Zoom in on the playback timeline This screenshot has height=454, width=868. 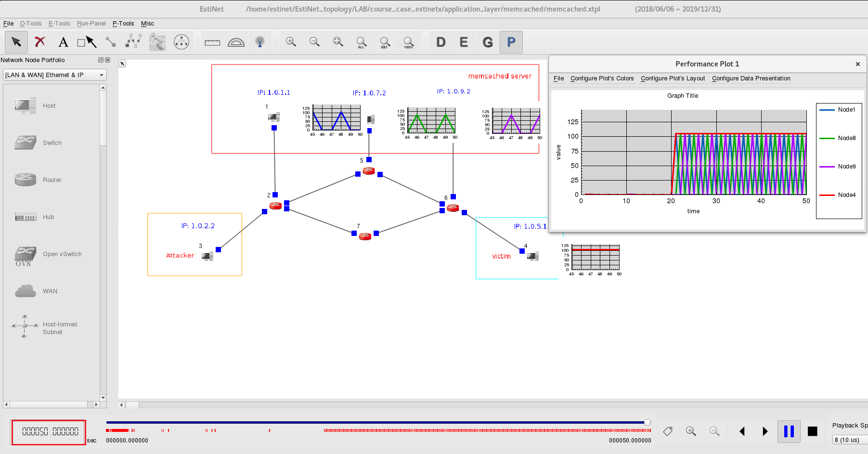pos(691,431)
